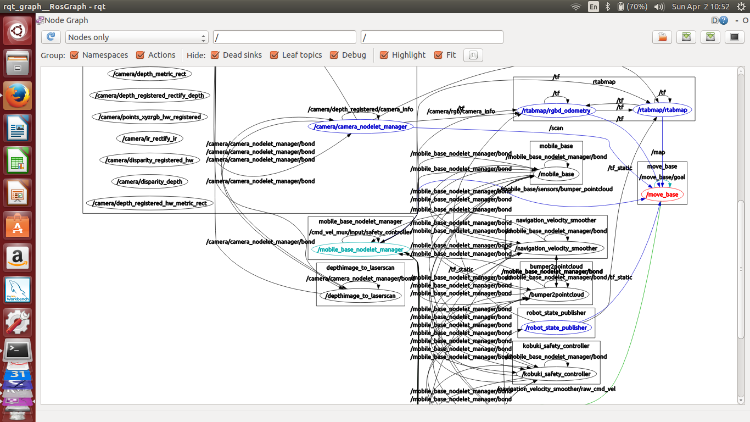Disable the Dead sinks hide option
The image size is (750, 422).
(x=216, y=56)
